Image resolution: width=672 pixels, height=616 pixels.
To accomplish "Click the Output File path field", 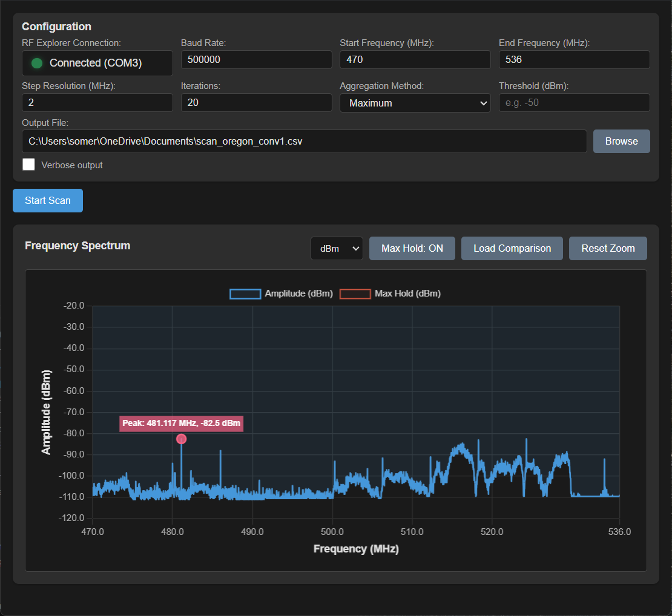I will point(304,142).
